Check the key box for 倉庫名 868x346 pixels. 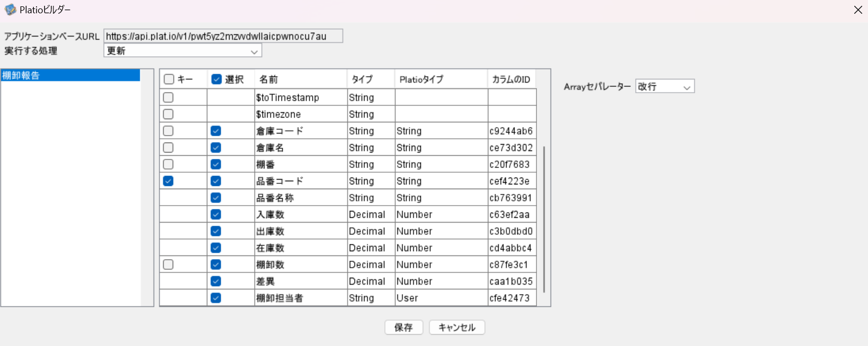click(x=168, y=148)
